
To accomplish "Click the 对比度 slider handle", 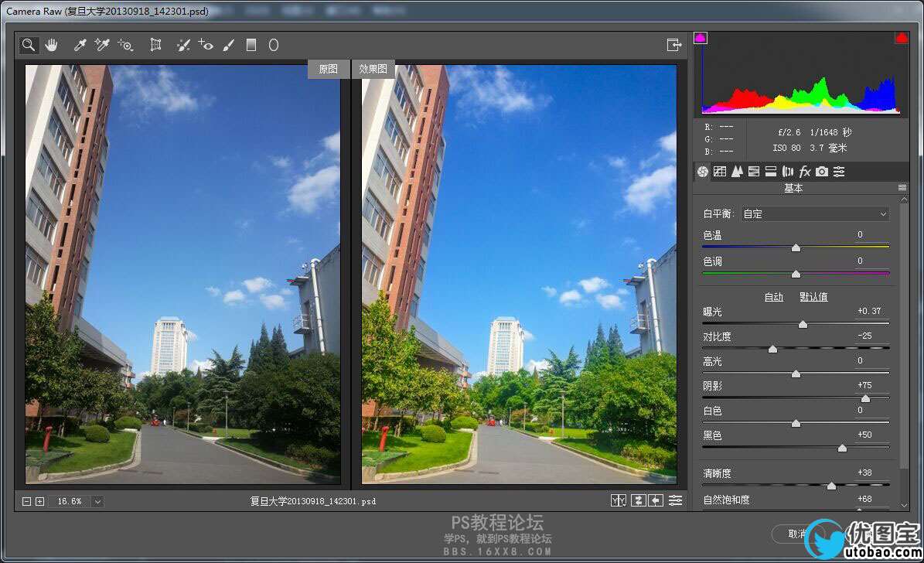I will [772, 349].
